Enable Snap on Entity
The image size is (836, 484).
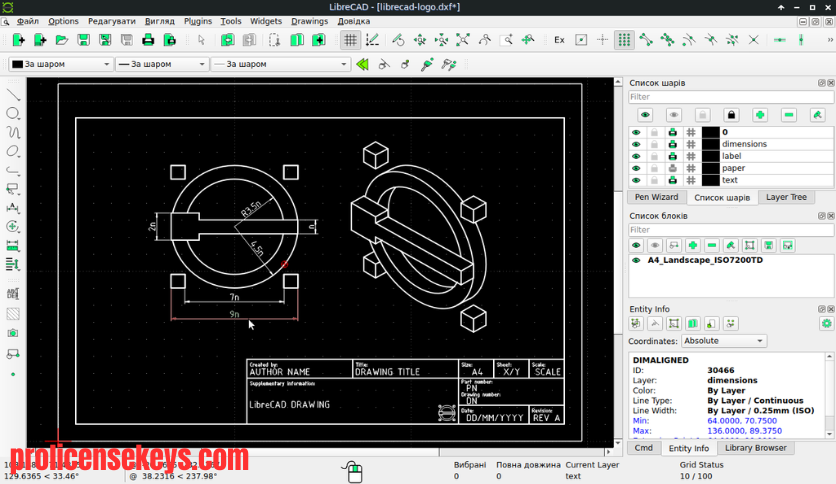click(667, 40)
